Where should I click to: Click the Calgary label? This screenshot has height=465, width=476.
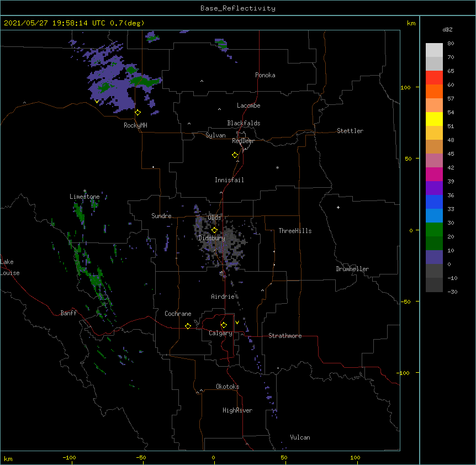[x=220, y=333]
